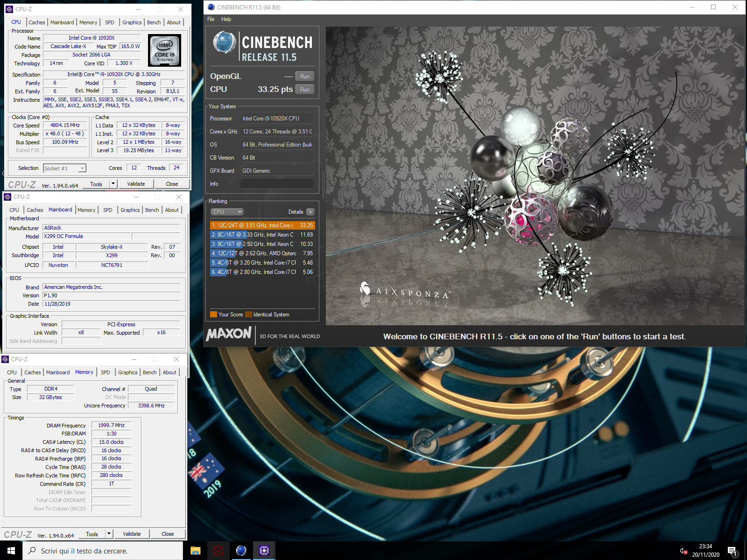The width and height of the screenshot is (747, 560).
Task: Select ranking entry 4 AMD Opteron 7.95
Action: click(262, 253)
